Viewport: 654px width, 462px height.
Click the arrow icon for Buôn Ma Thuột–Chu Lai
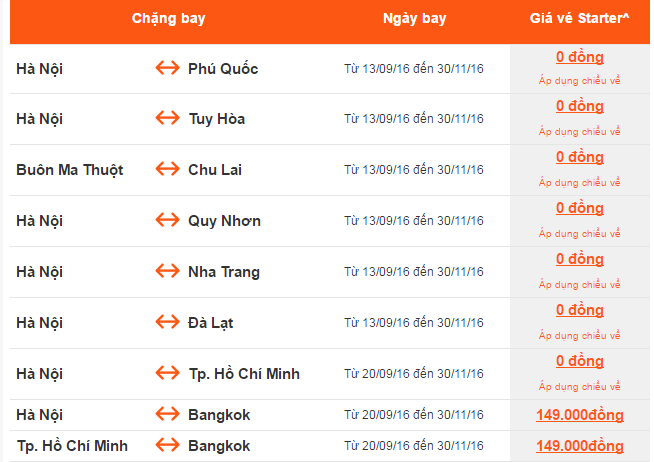(167, 170)
